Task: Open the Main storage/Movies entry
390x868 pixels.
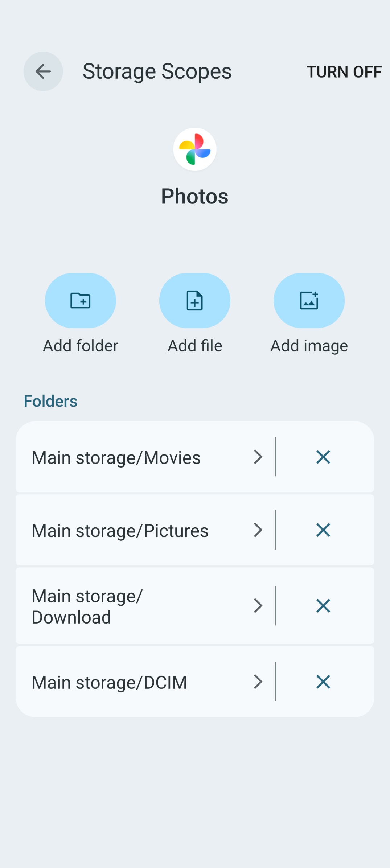Action: 116,458
